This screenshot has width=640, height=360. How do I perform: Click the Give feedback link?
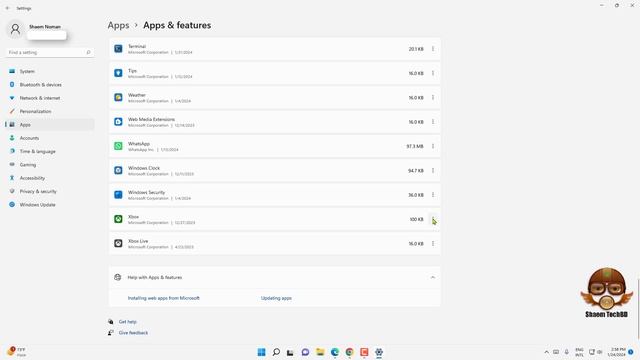[x=133, y=333]
